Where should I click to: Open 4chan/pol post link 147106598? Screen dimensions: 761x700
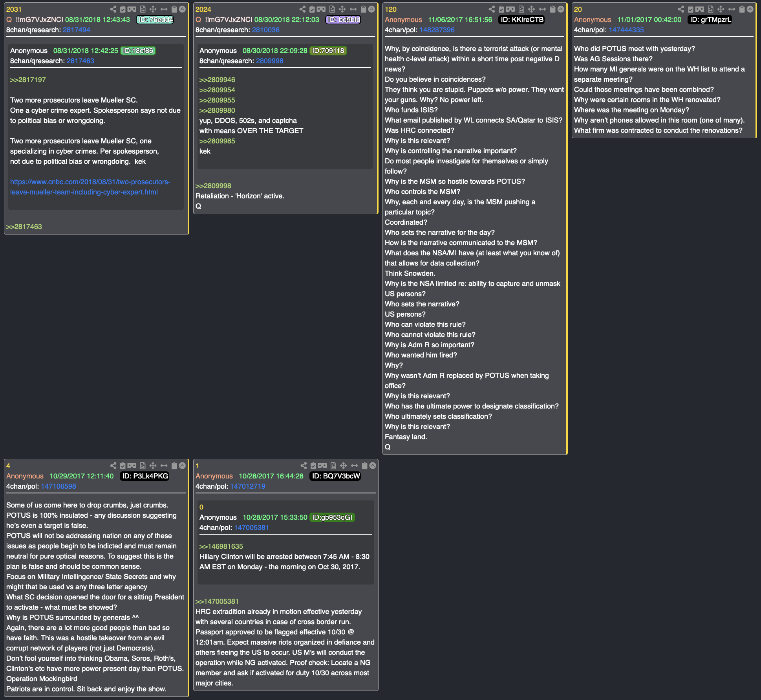59,486
